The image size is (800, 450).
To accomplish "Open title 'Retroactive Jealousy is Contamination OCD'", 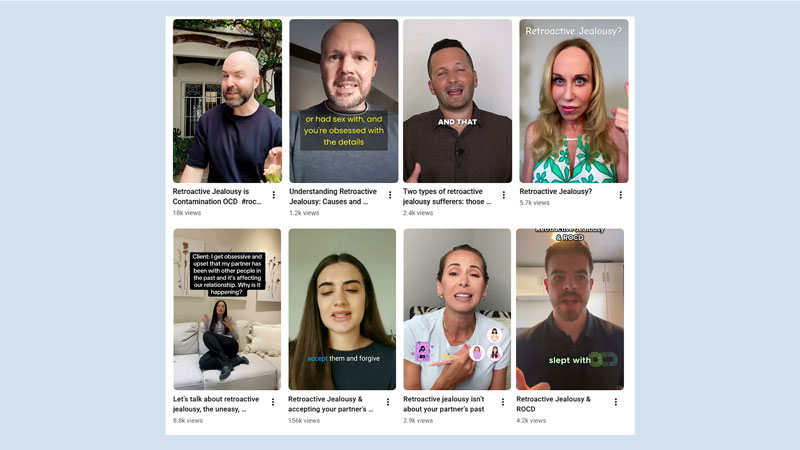I will click(x=217, y=196).
